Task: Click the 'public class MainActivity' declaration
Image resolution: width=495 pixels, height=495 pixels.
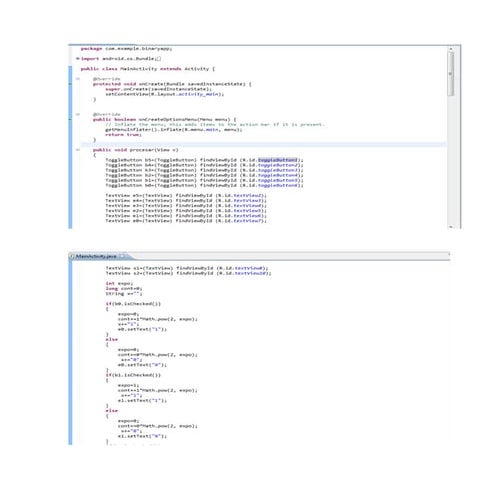Action: click(x=148, y=69)
